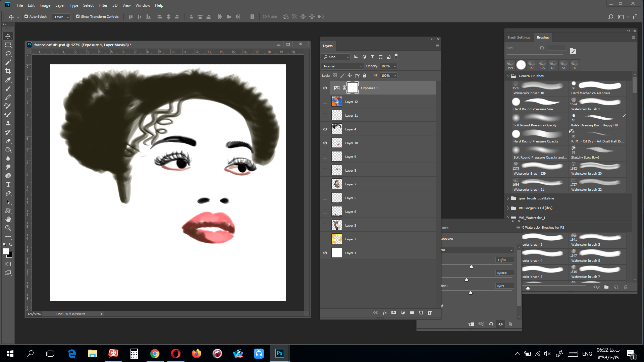Open Exposure preset dropdown in Properties
The image size is (644, 362).
pyautogui.click(x=478, y=250)
